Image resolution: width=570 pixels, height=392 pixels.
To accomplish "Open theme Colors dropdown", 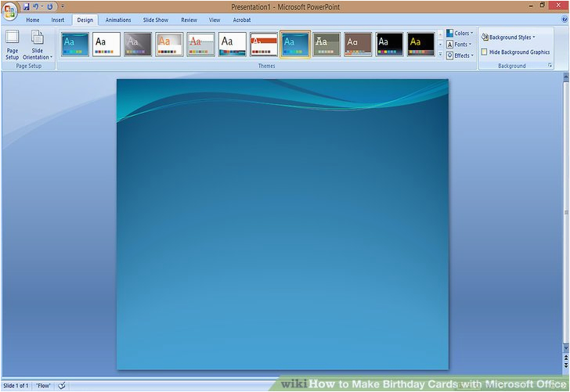I will click(460, 33).
